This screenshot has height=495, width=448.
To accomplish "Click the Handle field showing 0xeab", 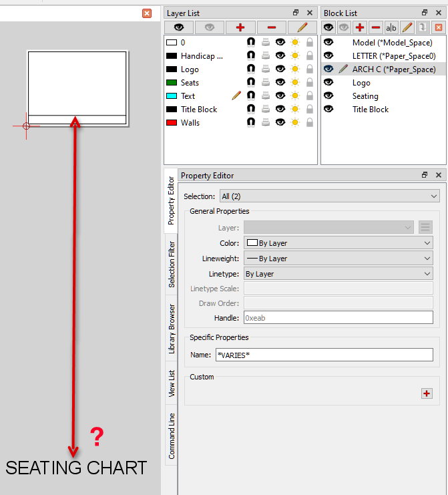I will pos(339,317).
